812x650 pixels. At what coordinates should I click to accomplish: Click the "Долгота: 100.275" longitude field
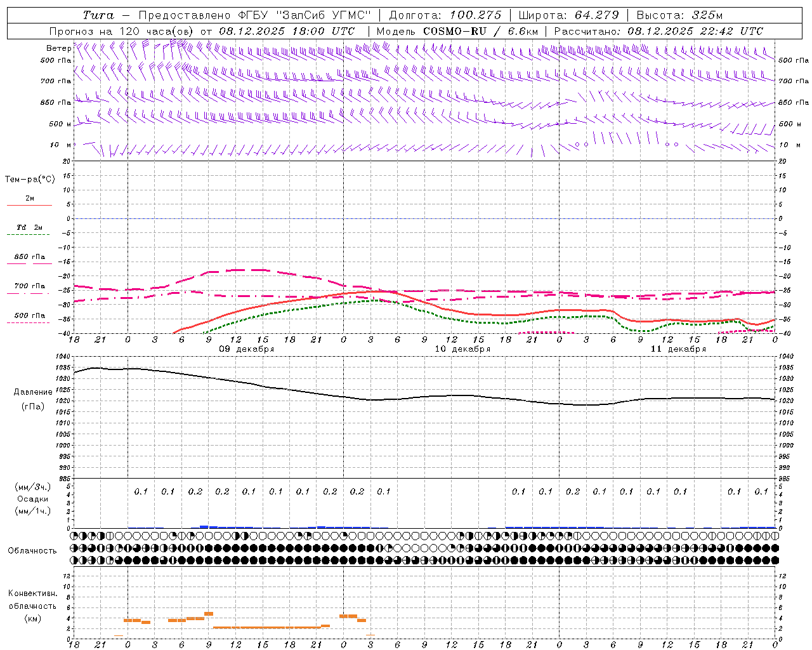tap(445, 15)
